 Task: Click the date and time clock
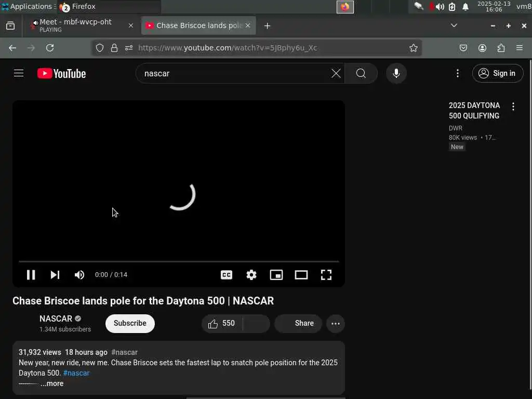tap(494, 6)
